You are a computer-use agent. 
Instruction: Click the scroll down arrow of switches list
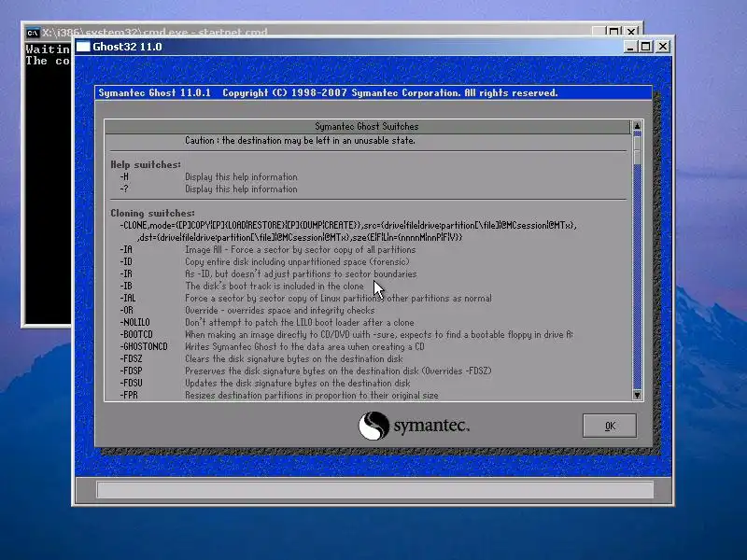pyautogui.click(x=637, y=395)
